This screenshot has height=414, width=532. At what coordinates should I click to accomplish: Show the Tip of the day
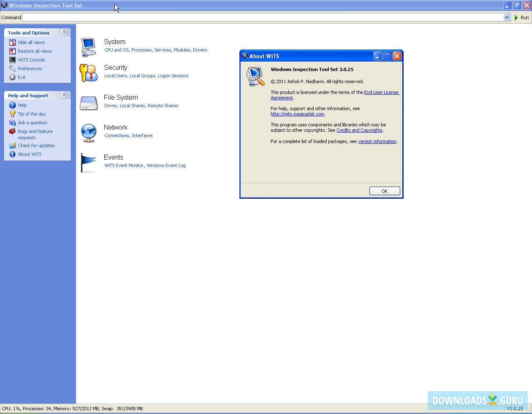[32, 114]
